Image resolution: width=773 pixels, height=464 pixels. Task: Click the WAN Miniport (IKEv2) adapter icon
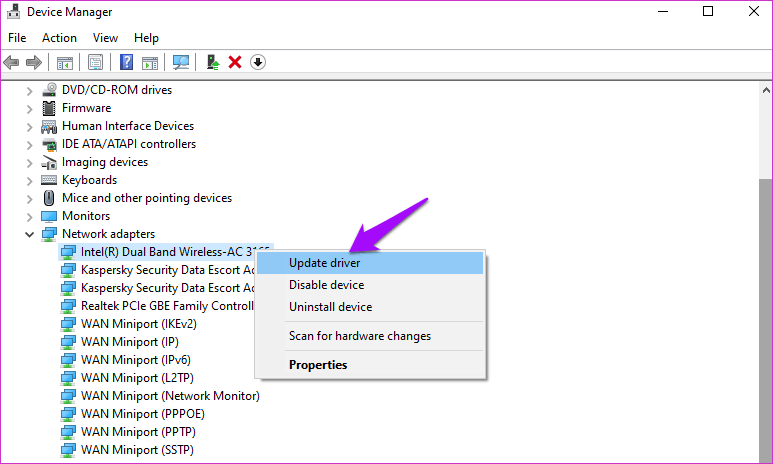(68, 324)
